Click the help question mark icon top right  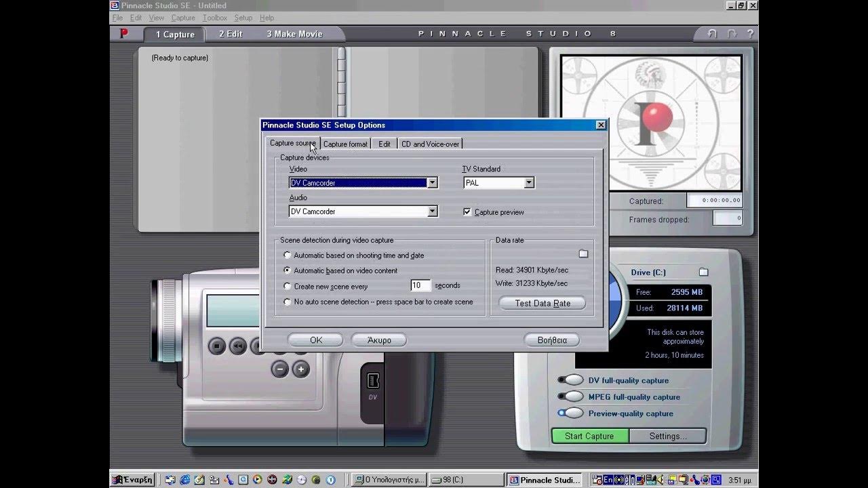[749, 33]
